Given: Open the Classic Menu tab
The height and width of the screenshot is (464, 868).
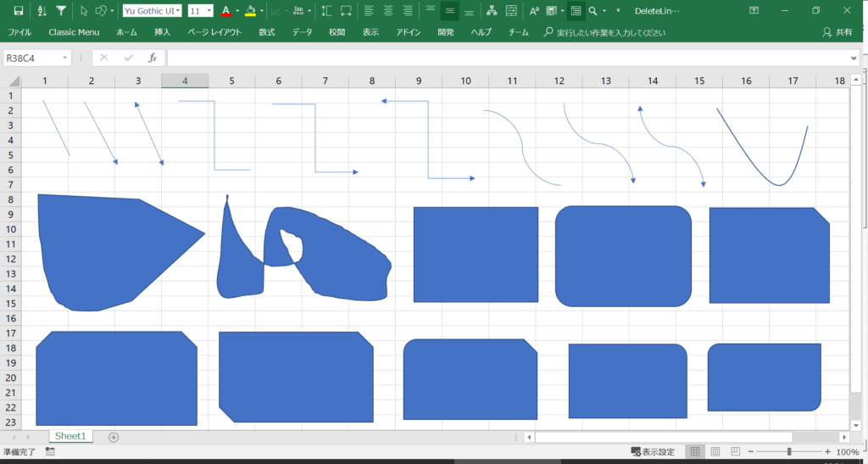Looking at the screenshot, I should [74, 32].
